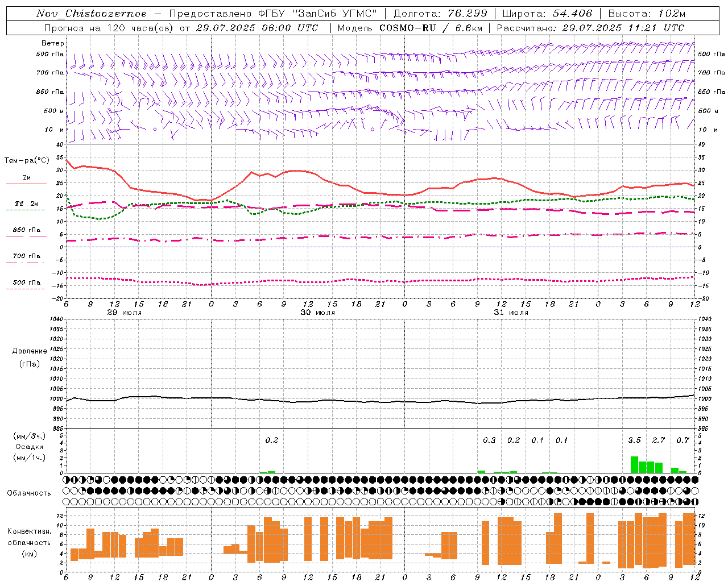Select the 'Широта: 54.406' latitude value
Screen dimensions: 728x582
(547, 14)
